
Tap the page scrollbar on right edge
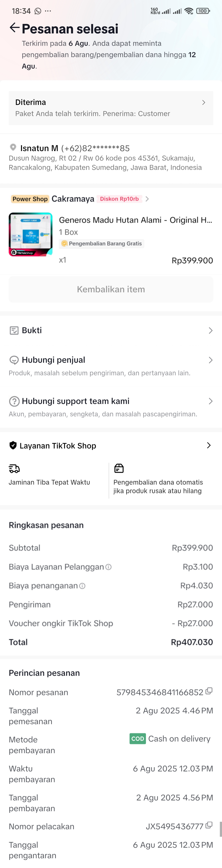coord(220,829)
